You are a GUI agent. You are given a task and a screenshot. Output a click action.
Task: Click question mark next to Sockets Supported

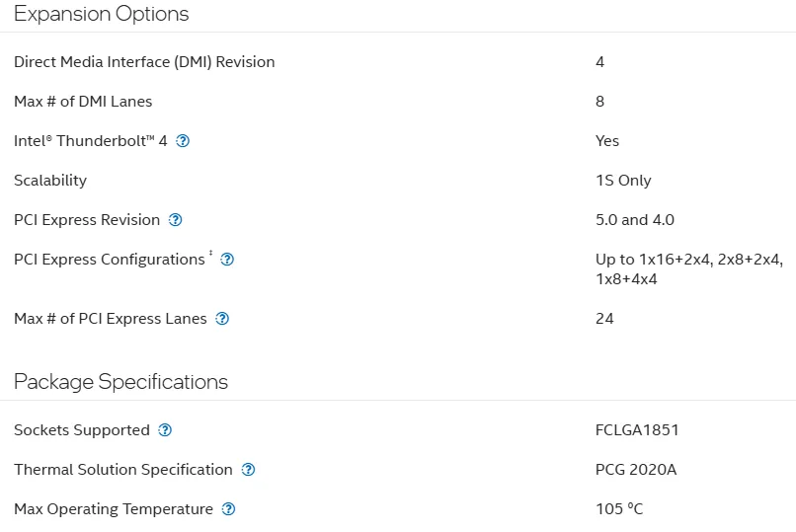[x=165, y=430]
